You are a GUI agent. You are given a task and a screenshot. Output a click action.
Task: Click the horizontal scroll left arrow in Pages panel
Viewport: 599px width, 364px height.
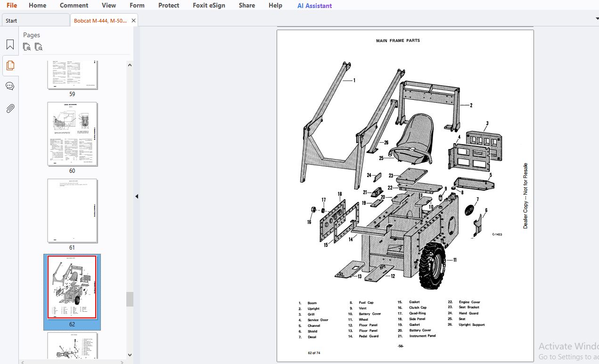click(22, 362)
